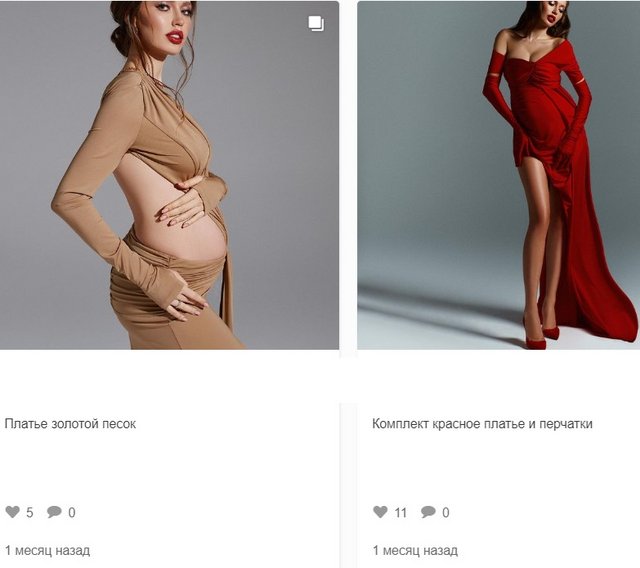Click the red high heels in red dress photo
This screenshot has height=568, width=640.
tap(542, 337)
